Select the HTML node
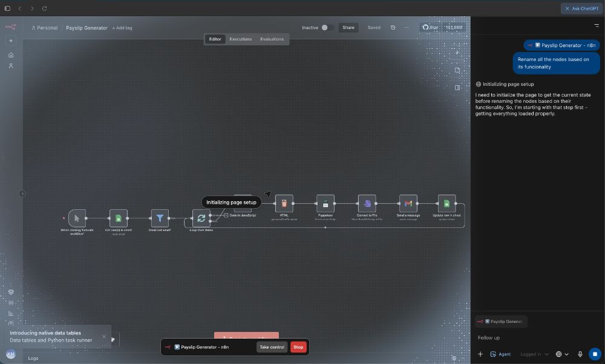 click(x=284, y=203)
